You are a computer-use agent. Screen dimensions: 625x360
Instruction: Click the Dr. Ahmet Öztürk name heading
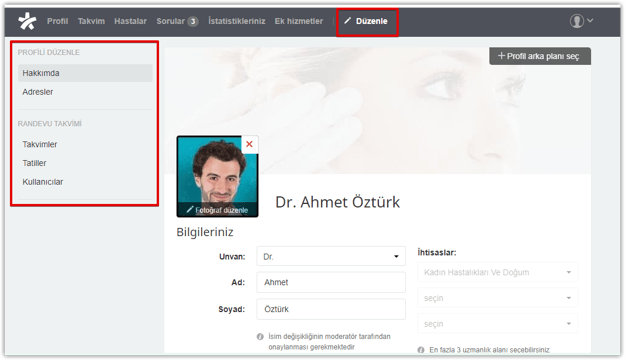point(338,202)
